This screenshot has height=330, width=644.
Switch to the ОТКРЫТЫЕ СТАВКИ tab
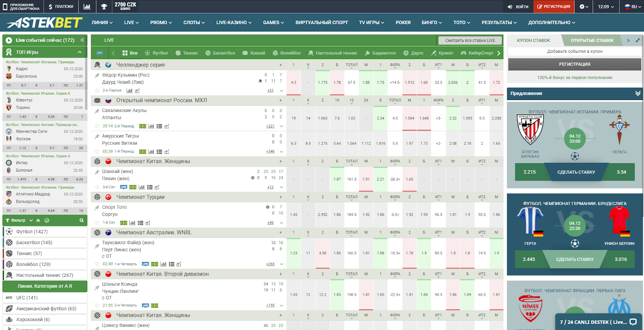point(592,40)
